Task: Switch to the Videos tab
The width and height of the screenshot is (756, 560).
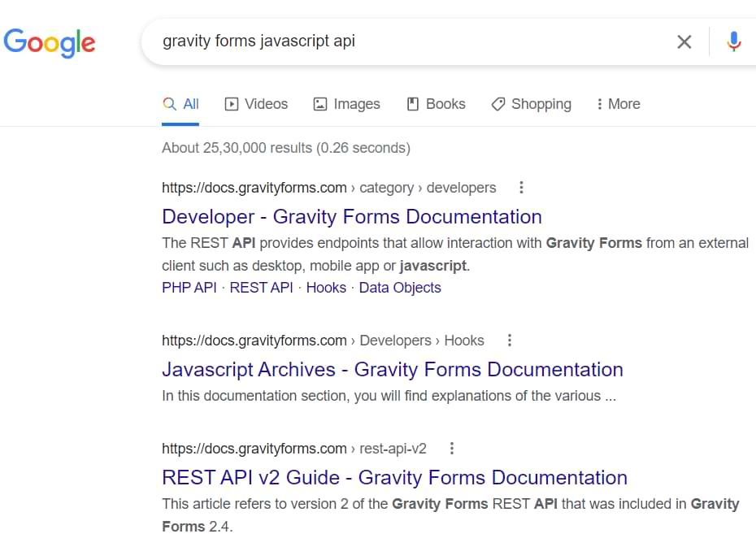Action: tap(256, 104)
